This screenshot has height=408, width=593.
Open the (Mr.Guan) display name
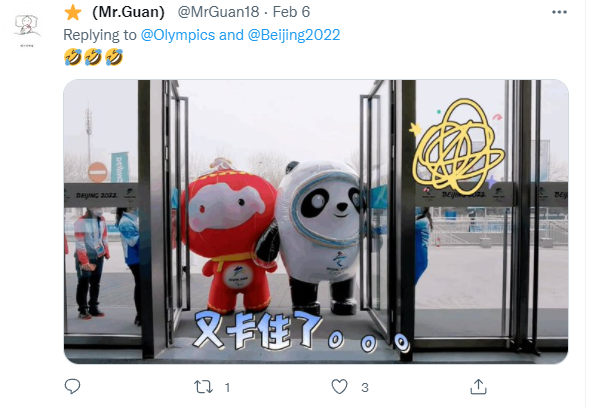pos(128,12)
